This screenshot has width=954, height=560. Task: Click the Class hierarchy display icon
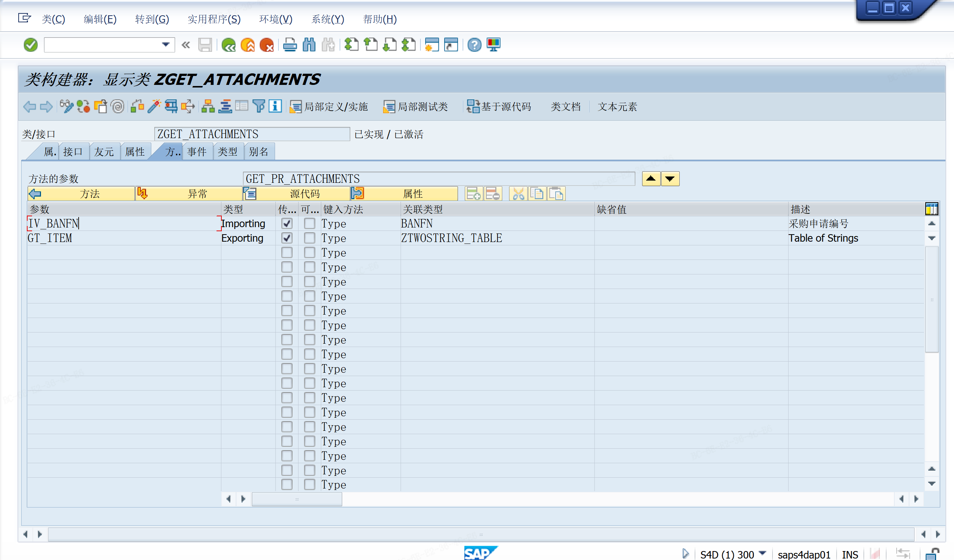(208, 107)
